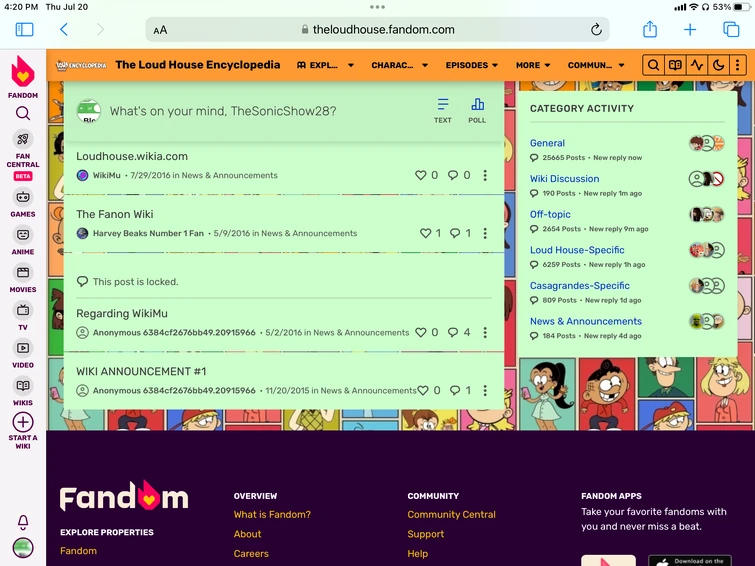Open the wiki activity pulse icon
The image size is (755, 566).
pyautogui.click(x=697, y=65)
